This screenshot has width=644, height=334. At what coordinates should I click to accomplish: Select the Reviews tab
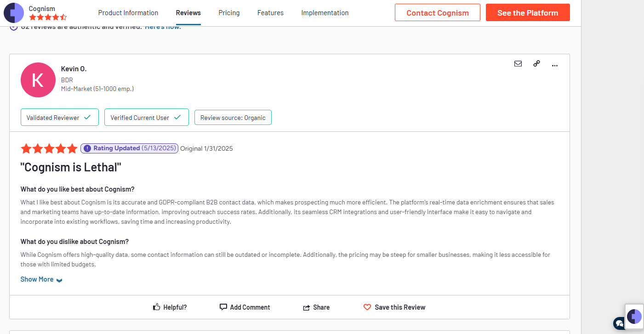188,13
